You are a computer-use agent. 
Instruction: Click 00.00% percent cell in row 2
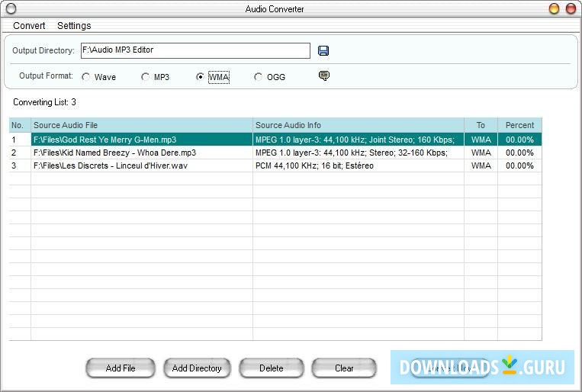pos(519,153)
